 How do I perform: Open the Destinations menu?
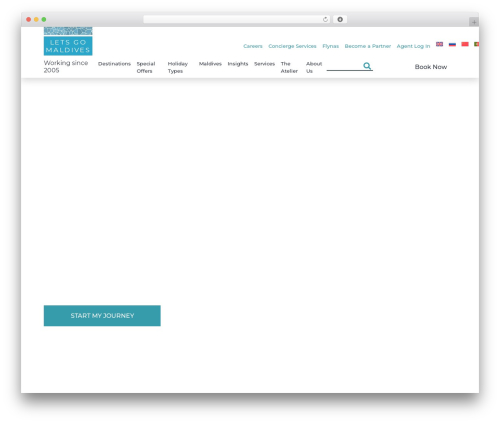tap(114, 64)
